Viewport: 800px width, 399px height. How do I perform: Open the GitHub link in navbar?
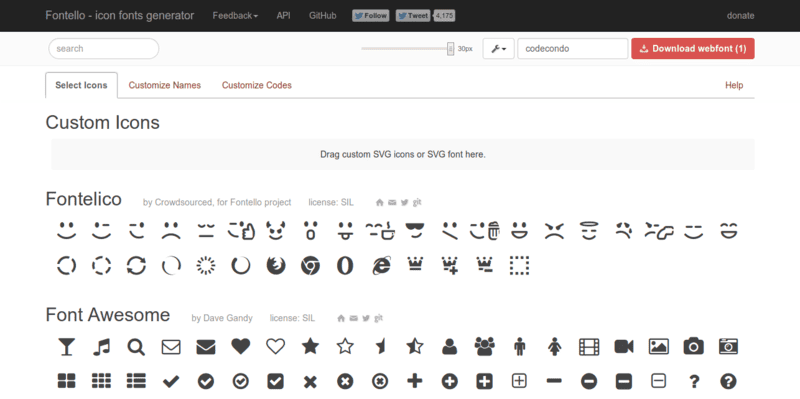322,16
